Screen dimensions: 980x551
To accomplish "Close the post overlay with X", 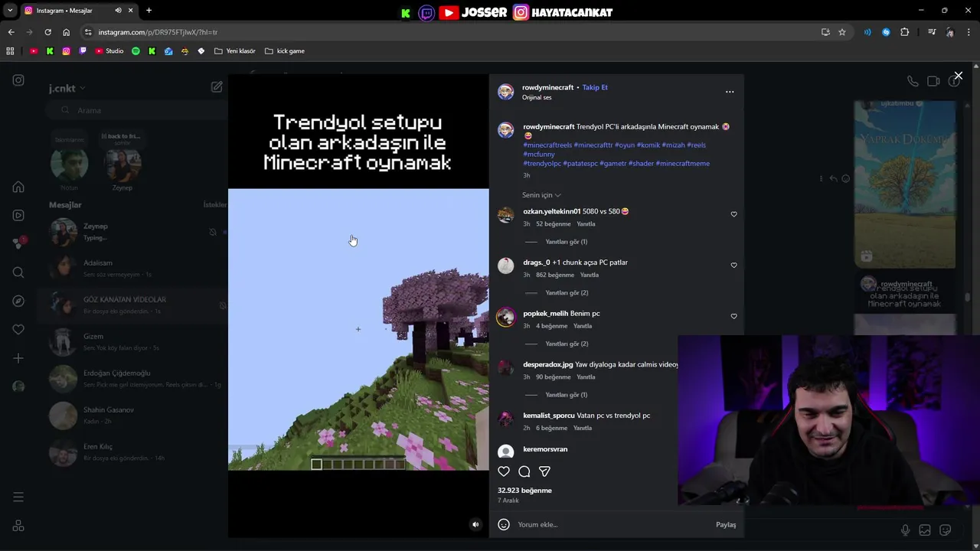I will tap(958, 76).
